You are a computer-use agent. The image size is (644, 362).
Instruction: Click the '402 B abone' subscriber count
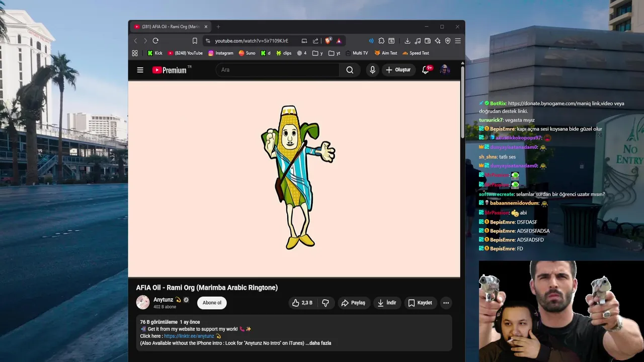(x=165, y=307)
